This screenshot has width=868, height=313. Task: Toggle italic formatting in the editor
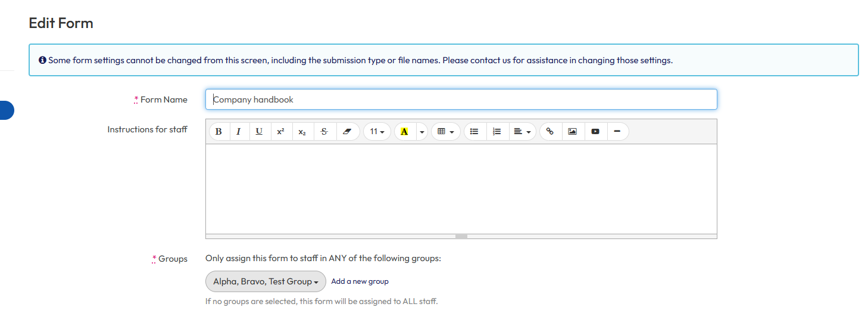(238, 132)
